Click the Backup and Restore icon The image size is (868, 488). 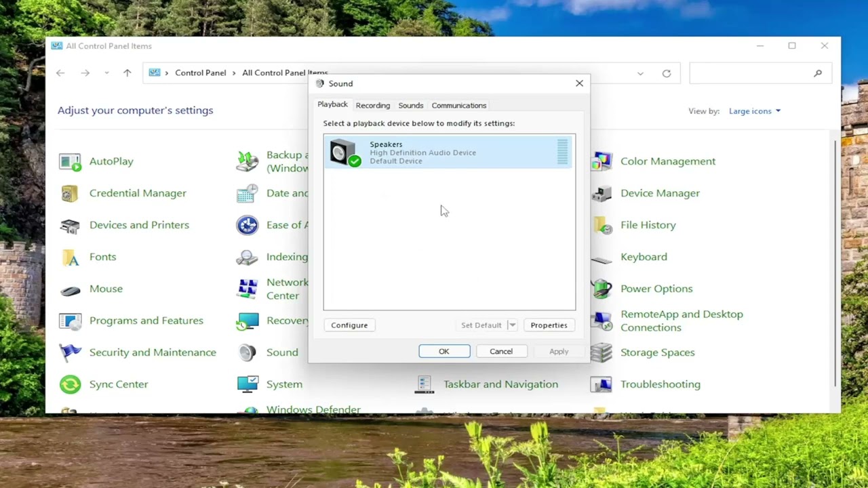coord(248,161)
